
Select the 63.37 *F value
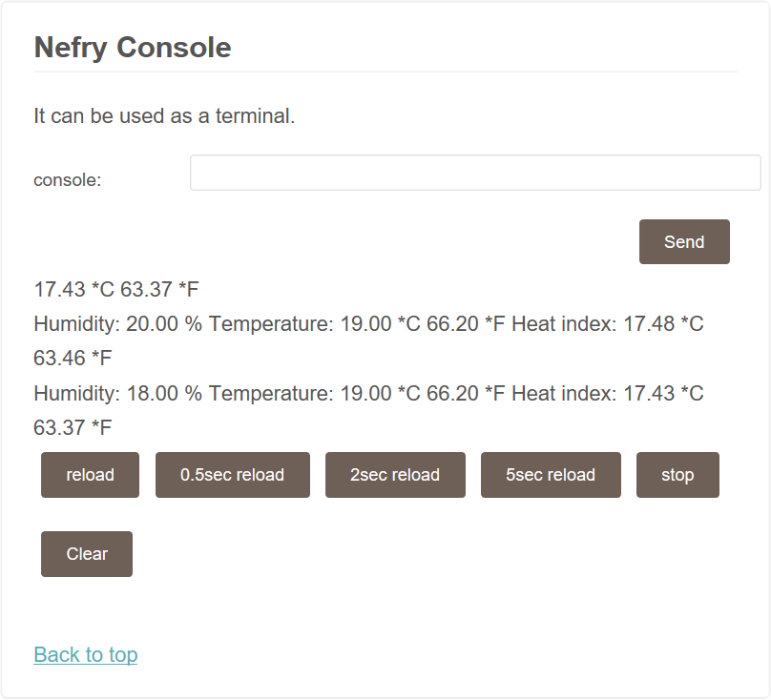pos(69,427)
